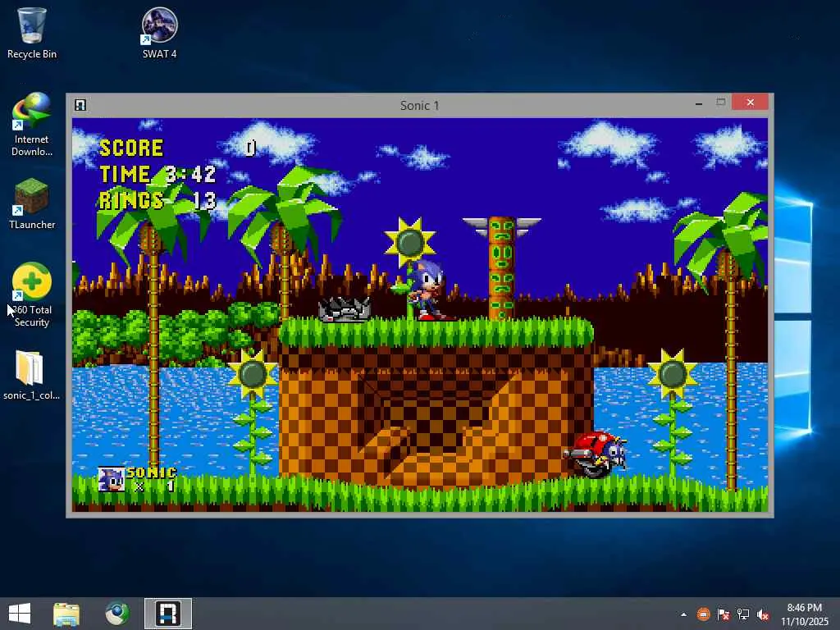Viewport: 840px width, 630px height.
Task: Close the Sonic 1 window
Action: click(750, 103)
